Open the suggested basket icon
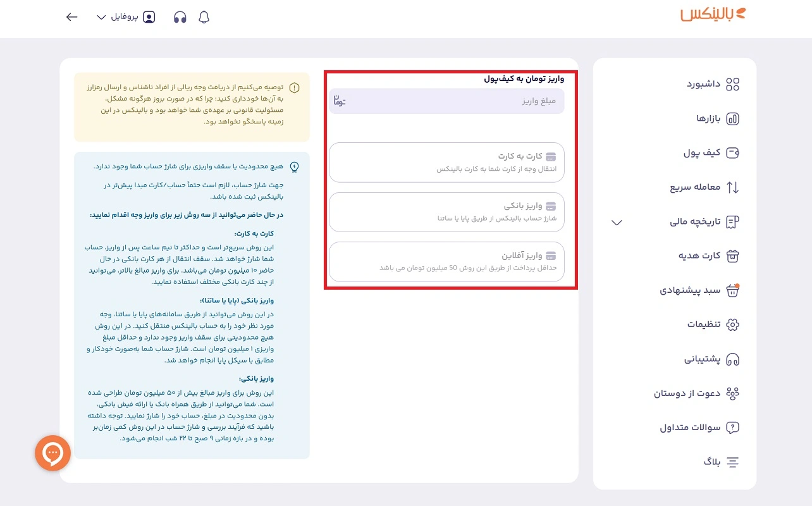Image resolution: width=812 pixels, height=506 pixels. tap(732, 290)
